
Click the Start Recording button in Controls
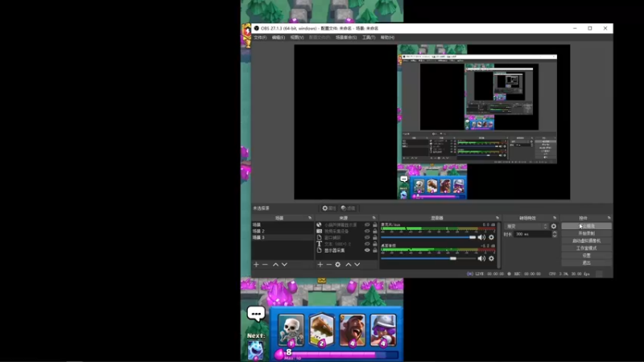click(x=586, y=233)
